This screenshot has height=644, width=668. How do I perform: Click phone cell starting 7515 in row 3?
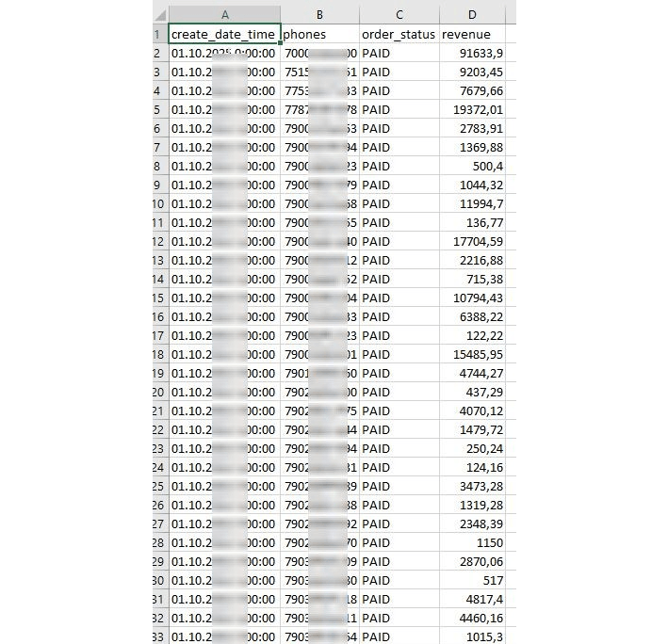pos(319,72)
